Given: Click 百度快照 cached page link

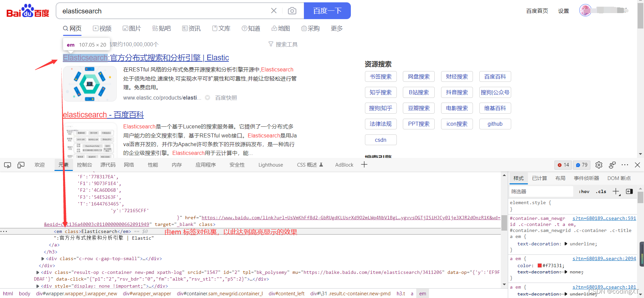Looking at the screenshot, I should (226, 98).
